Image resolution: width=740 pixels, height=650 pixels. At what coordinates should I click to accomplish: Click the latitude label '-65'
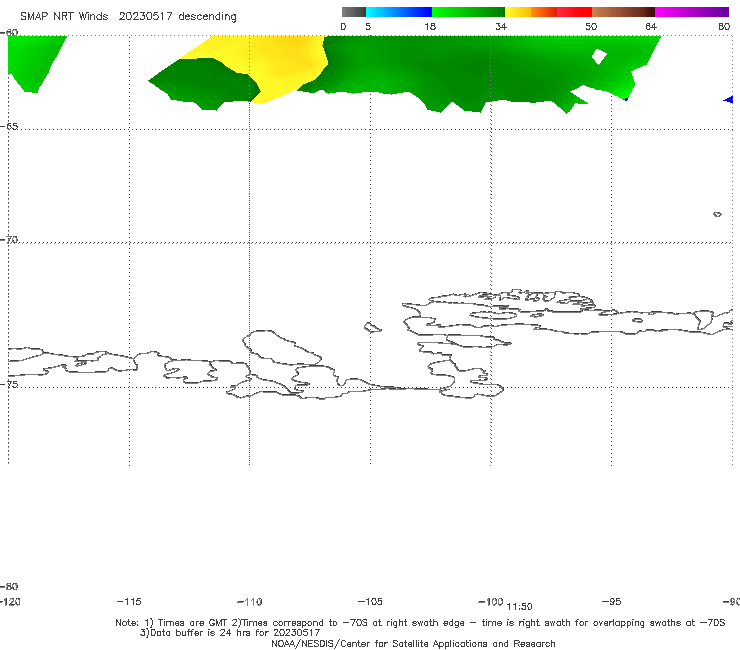[9, 127]
